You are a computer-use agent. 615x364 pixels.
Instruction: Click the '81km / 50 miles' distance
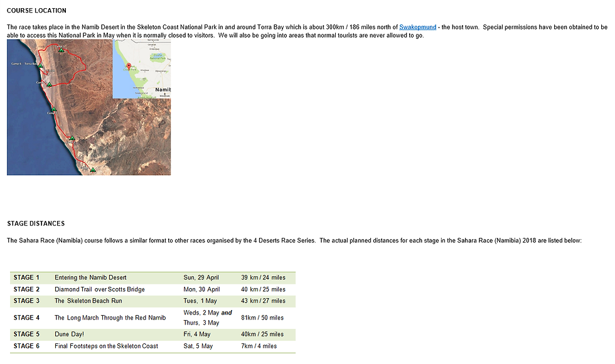pos(262,318)
